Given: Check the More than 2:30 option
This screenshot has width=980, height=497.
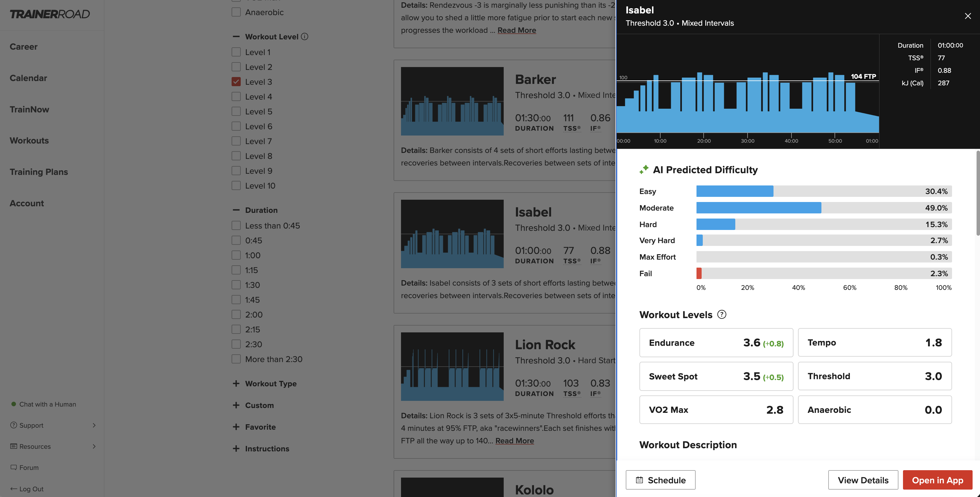Looking at the screenshot, I should pyautogui.click(x=236, y=359).
